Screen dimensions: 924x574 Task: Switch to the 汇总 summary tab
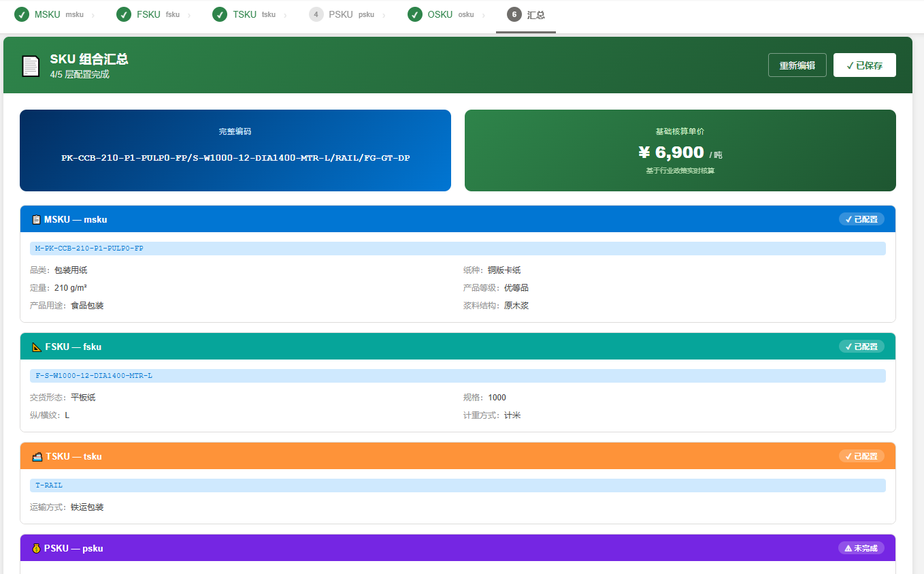click(x=526, y=14)
